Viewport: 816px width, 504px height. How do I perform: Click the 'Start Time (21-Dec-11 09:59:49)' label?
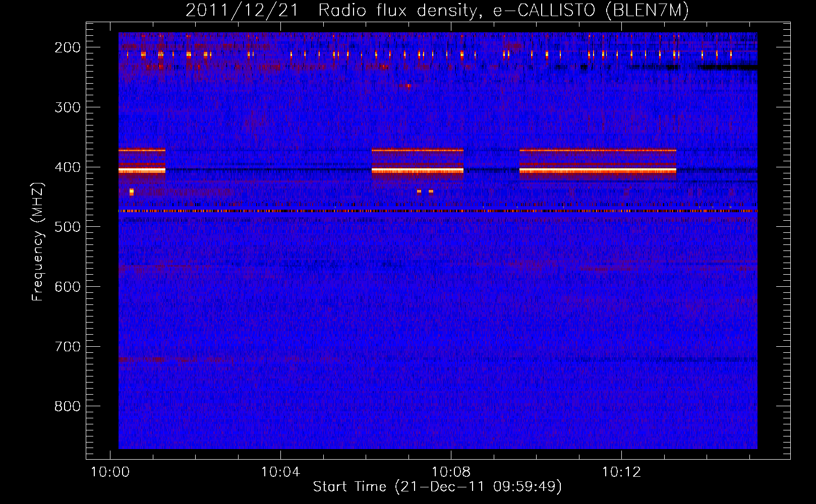437,487
